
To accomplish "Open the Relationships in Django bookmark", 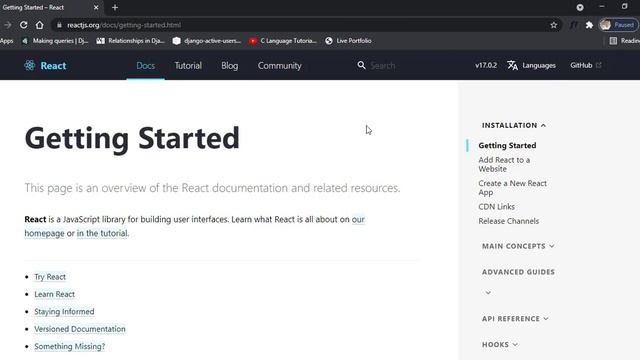I will point(131,41).
